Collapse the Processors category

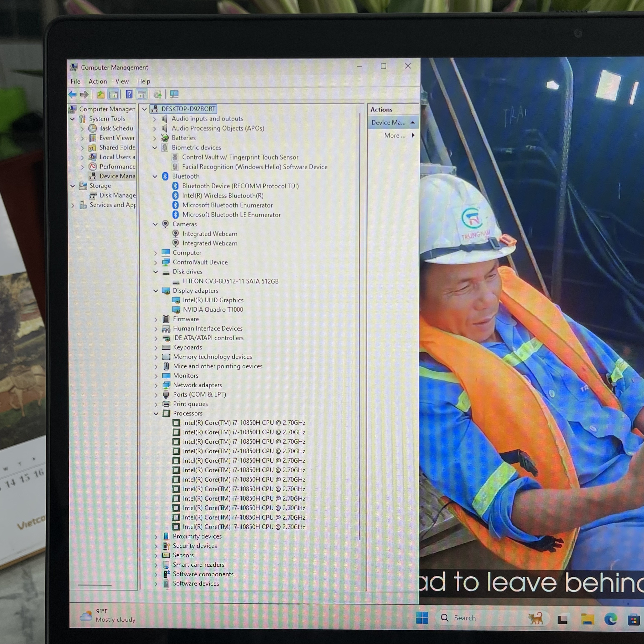[x=156, y=413]
